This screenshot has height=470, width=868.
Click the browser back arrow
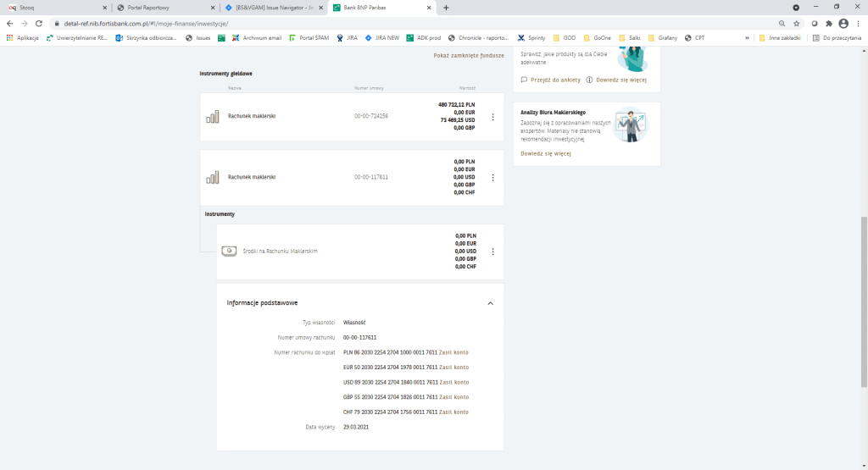click(x=9, y=24)
